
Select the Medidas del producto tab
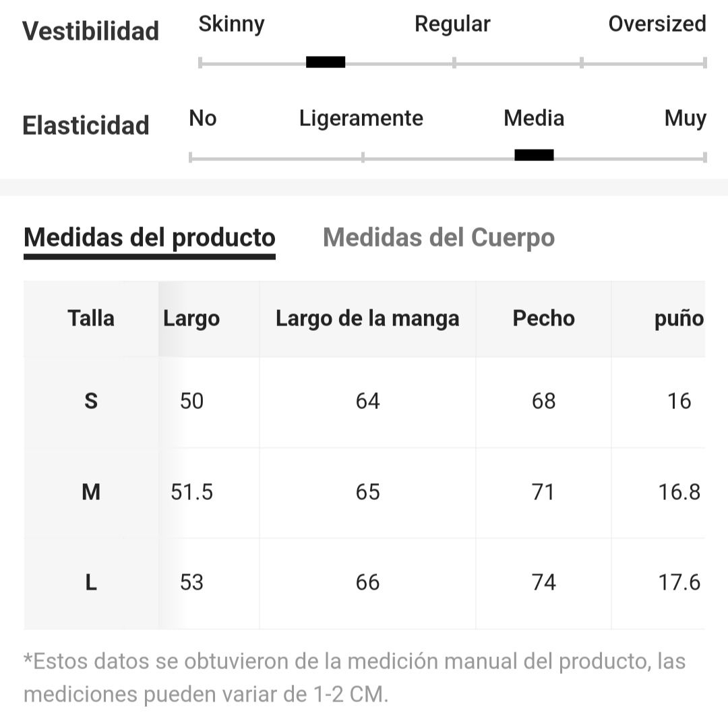(150, 238)
